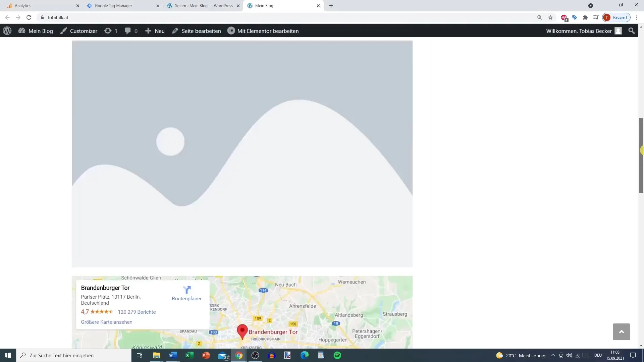Open the Mein Blog dashboard link

[x=36, y=31]
